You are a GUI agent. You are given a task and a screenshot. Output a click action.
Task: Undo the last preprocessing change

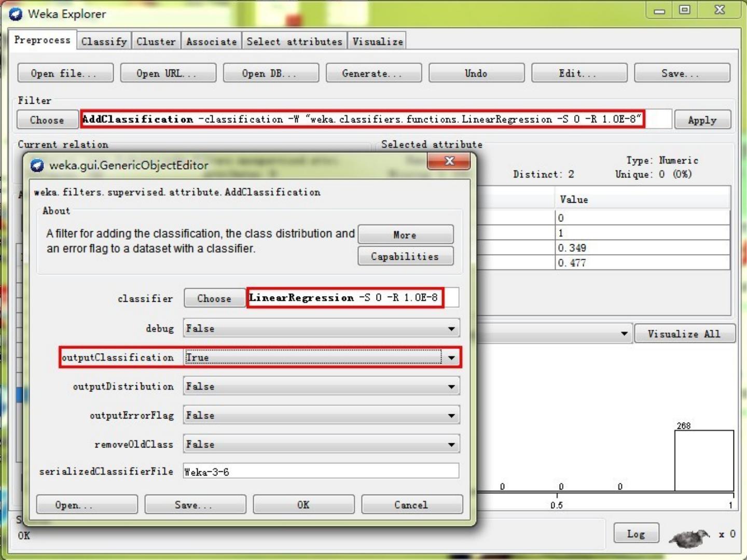point(476,73)
